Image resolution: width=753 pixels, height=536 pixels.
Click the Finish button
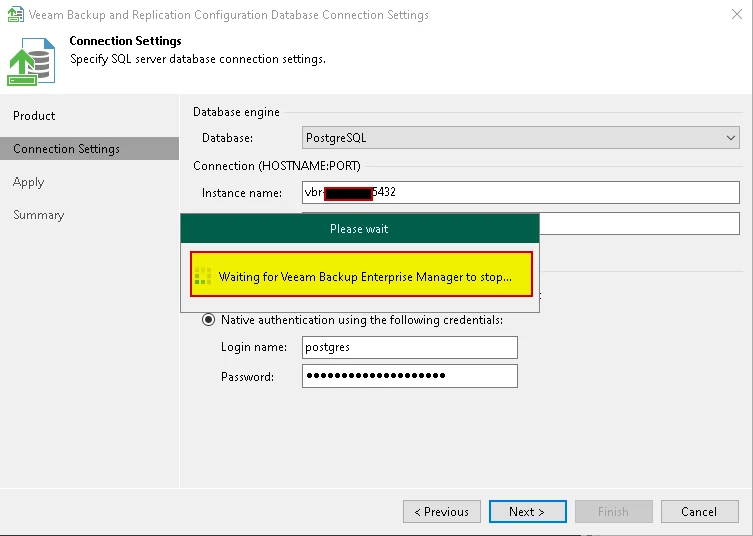(x=613, y=512)
